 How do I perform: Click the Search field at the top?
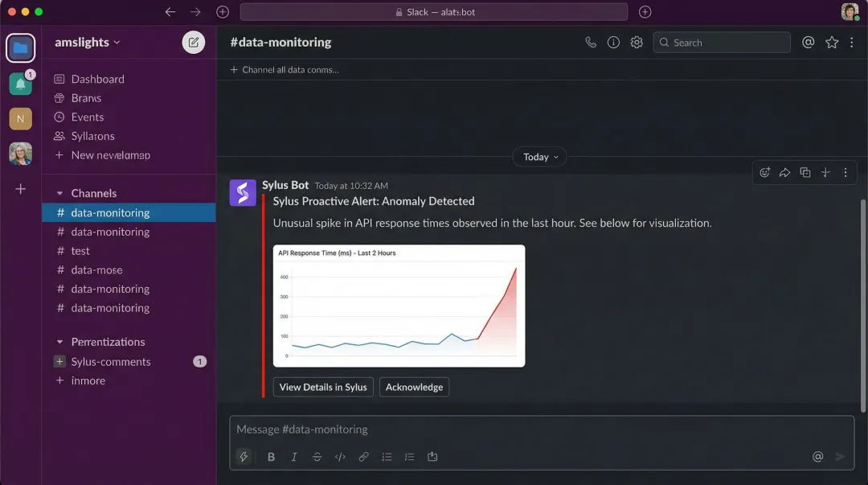pos(721,42)
